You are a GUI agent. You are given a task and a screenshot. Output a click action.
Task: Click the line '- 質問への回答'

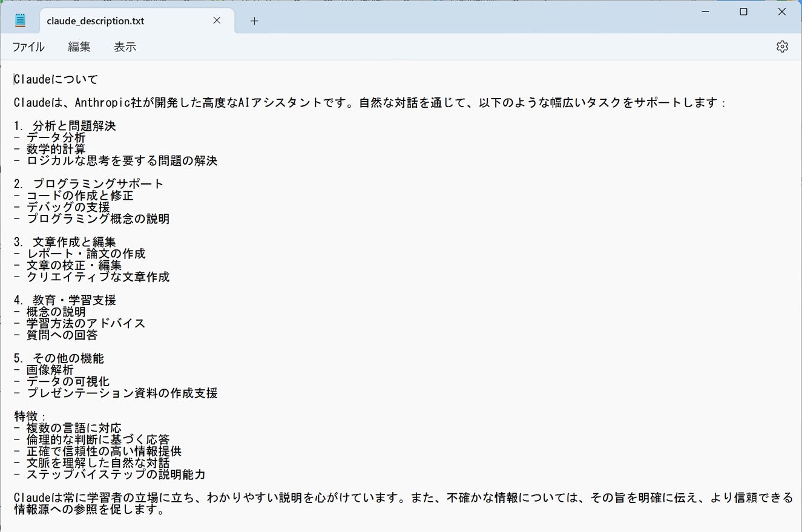pyautogui.click(x=56, y=335)
